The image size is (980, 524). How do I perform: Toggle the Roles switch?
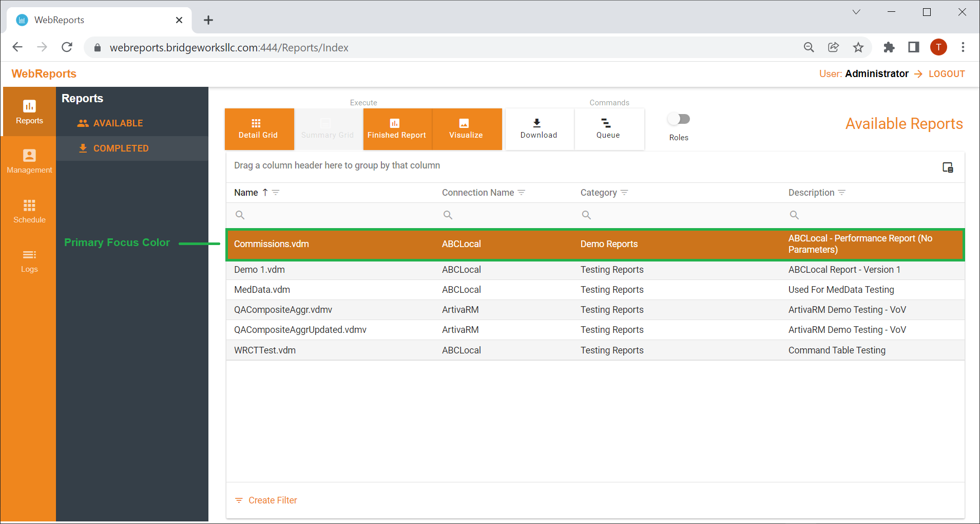679,119
